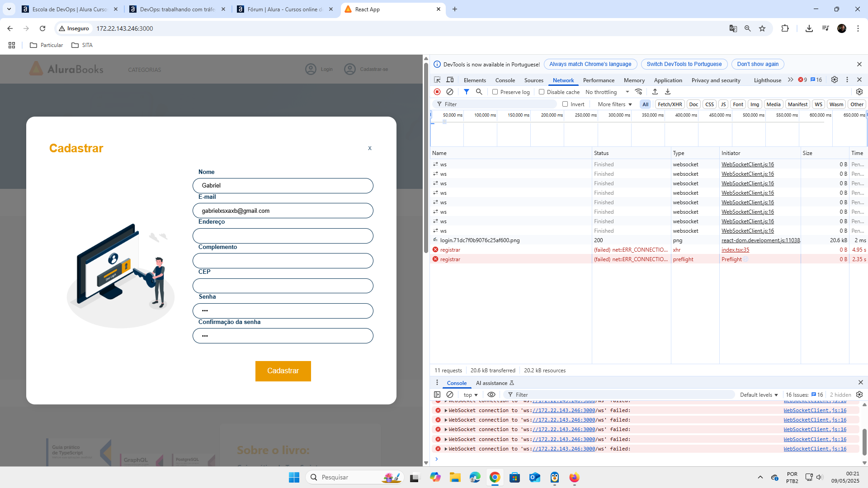The image size is (868, 488).
Task: Select the WS type filter
Action: pyautogui.click(x=819, y=104)
